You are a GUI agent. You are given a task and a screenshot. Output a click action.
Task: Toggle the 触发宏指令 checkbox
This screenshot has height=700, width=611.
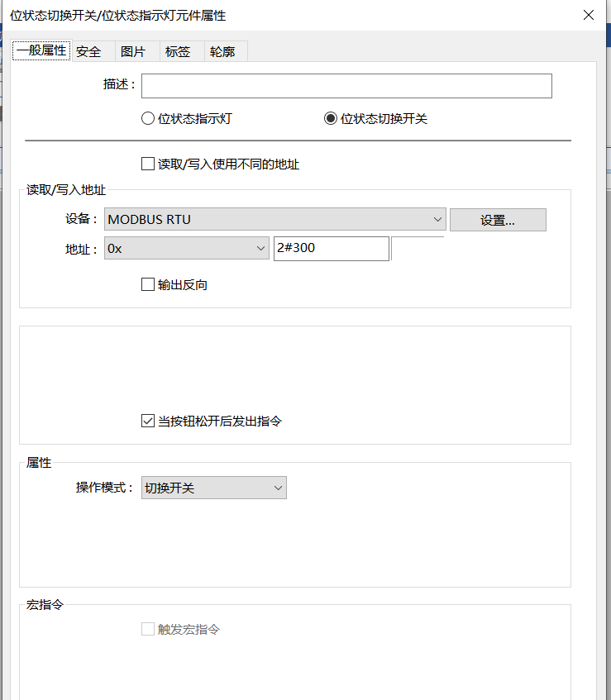(148, 630)
